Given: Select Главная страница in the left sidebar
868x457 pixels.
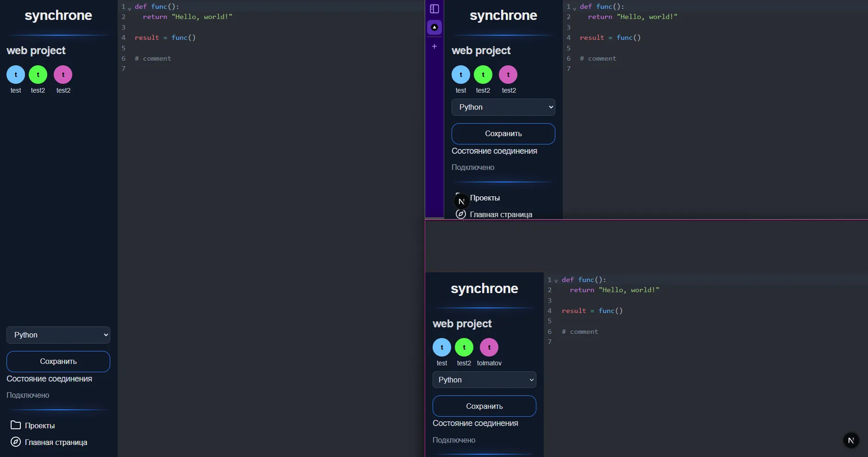Looking at the screenshot, I should pyautogui.click(x=55, y=442).
